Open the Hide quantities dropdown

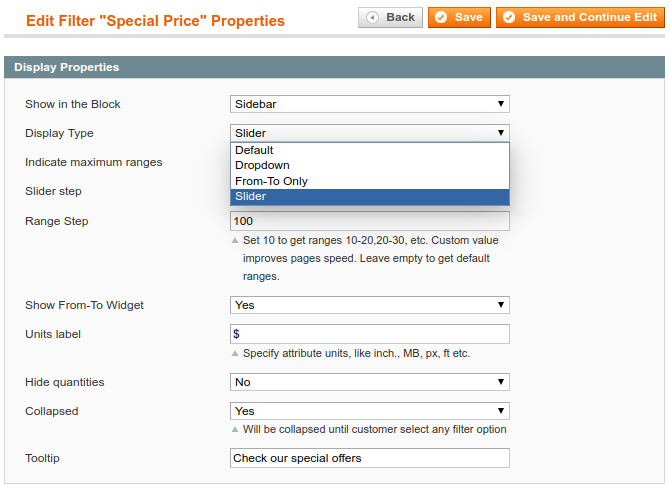(x=369, y=382)
